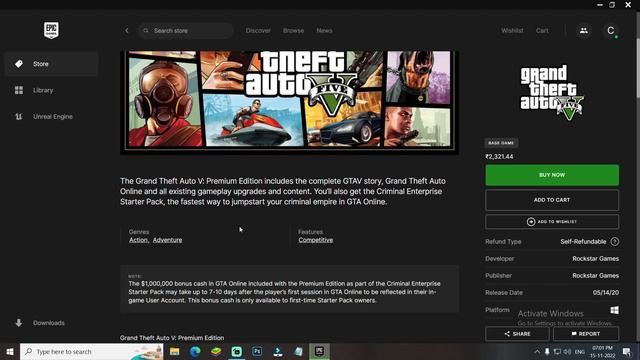
Task: Switch to the News tab
Action: pyautogui.click(x=324, y=31)
